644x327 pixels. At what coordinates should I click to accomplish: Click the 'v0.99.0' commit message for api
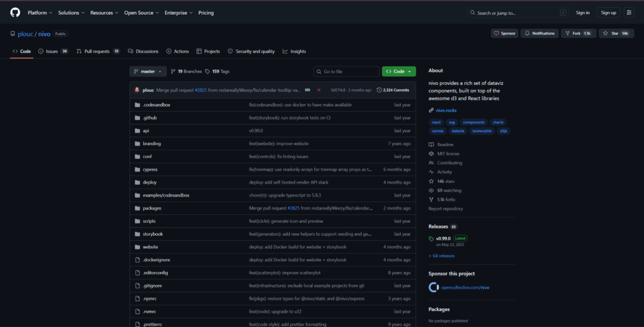click(256, 131)
